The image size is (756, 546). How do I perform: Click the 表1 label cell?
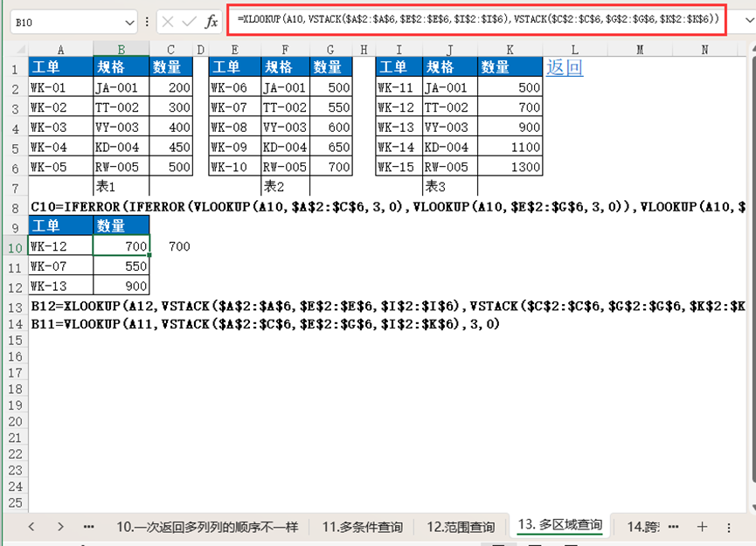point(121,186)
